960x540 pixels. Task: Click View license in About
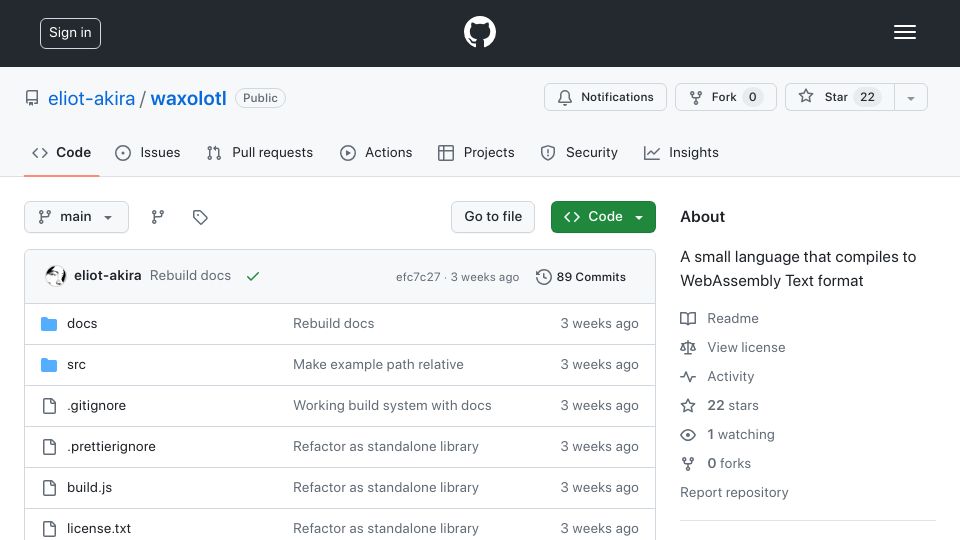click(746, 347)
